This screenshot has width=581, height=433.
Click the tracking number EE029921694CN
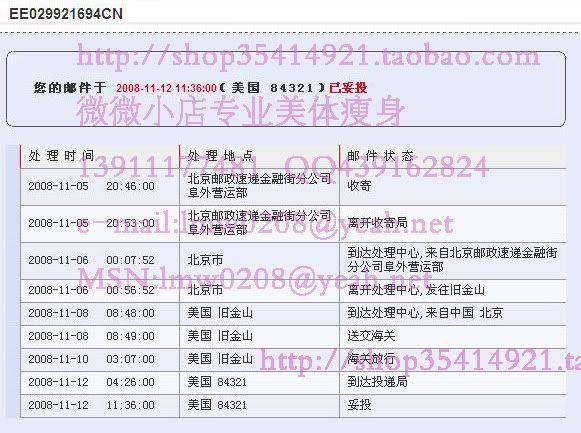pyautogui.click(x=66, y=14)
